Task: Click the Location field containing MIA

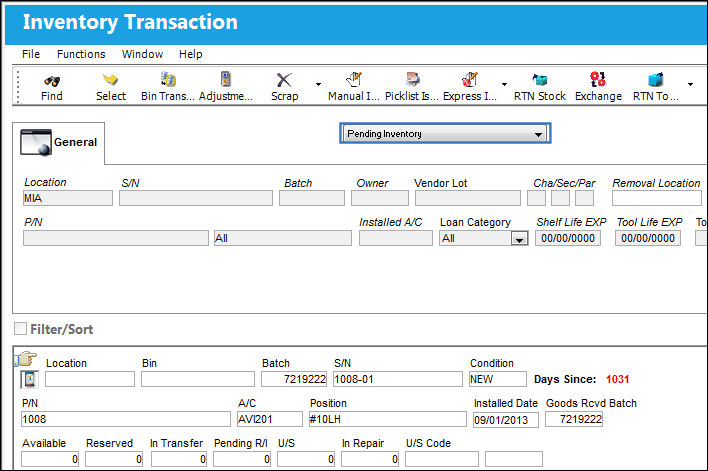Action: (x=68, y=198)
